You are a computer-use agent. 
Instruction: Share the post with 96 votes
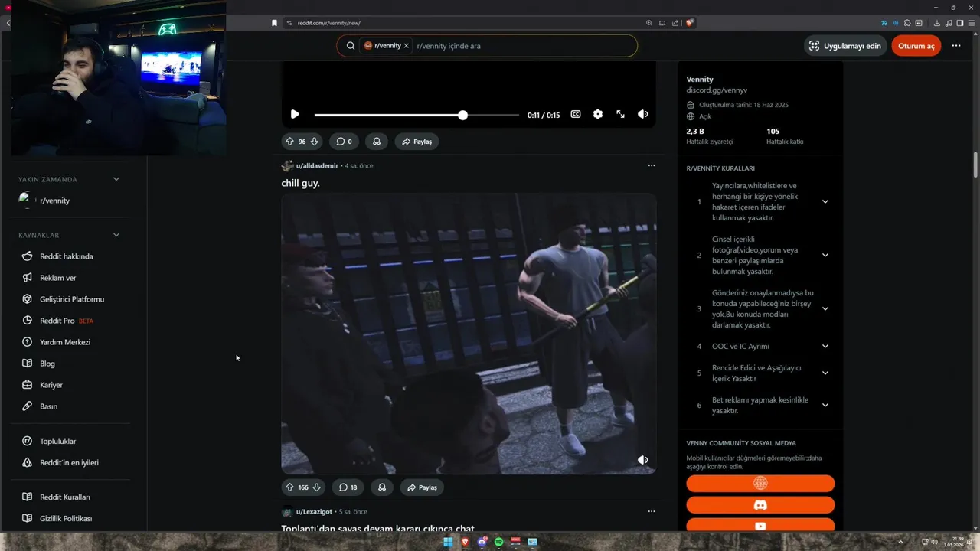(417, 142)
